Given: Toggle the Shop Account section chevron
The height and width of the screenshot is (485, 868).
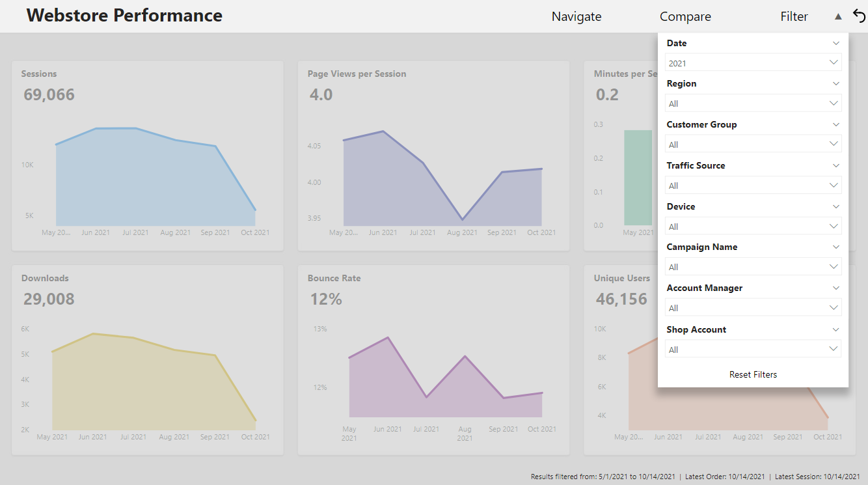Looking at the screenshot, I should [836, 329].
